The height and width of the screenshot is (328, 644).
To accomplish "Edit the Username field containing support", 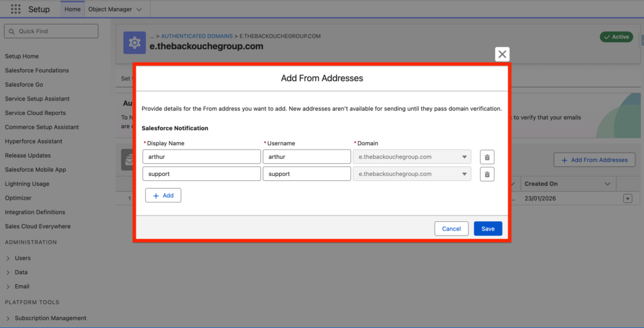I will pyautogui.click(x=306, y=174).
